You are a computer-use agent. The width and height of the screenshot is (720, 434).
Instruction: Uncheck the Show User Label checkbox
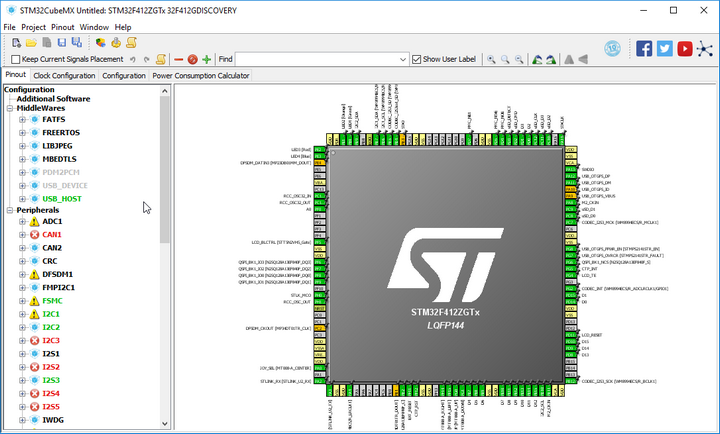tap(416, 59)
